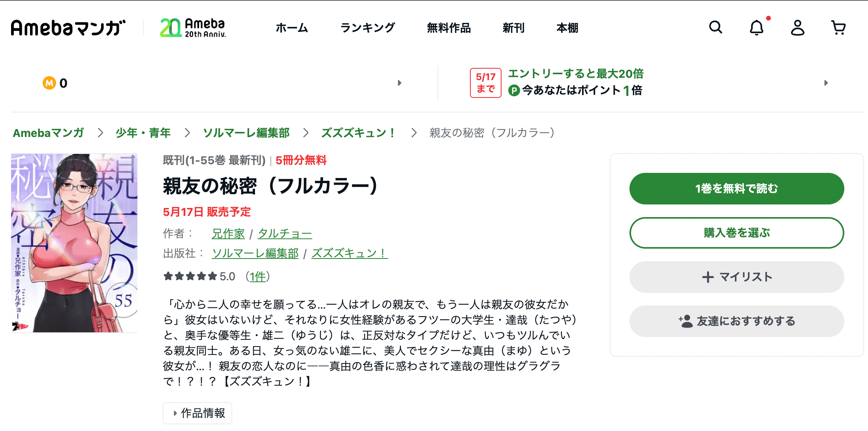Click the orange M coin icon

pyautogui.click(x=49, y=83)
